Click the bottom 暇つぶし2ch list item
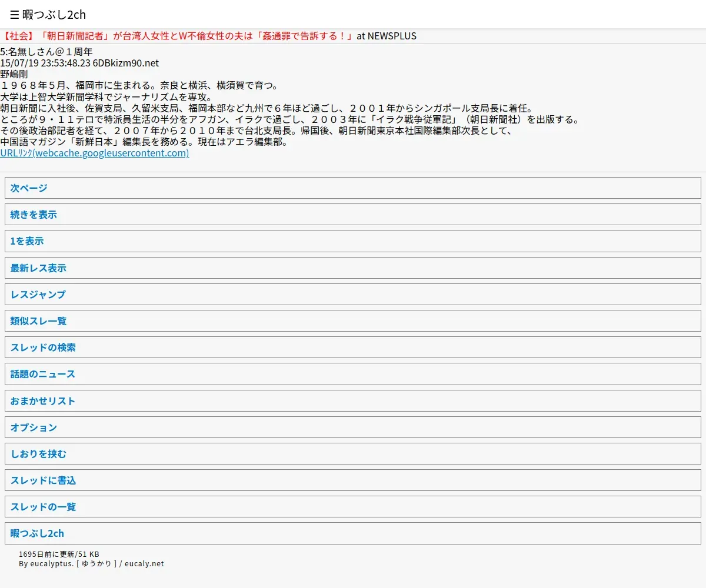Viewport: 706px width, 588px height. [353, 534]
